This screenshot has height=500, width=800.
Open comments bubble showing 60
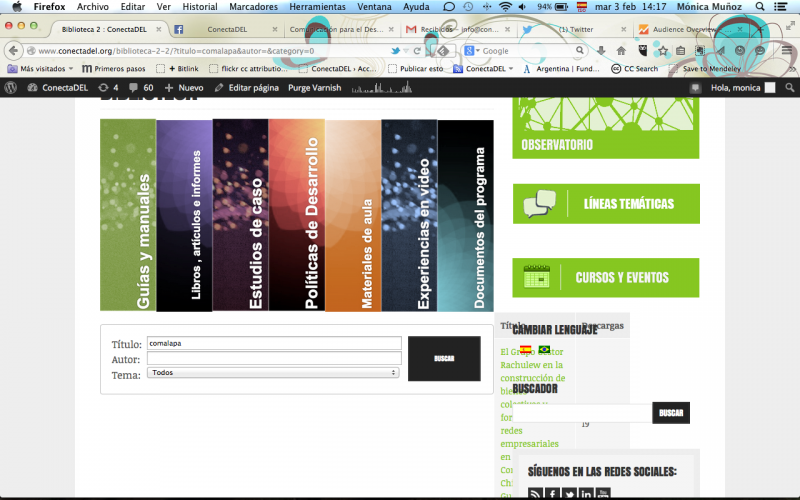(x=141, y=88)
